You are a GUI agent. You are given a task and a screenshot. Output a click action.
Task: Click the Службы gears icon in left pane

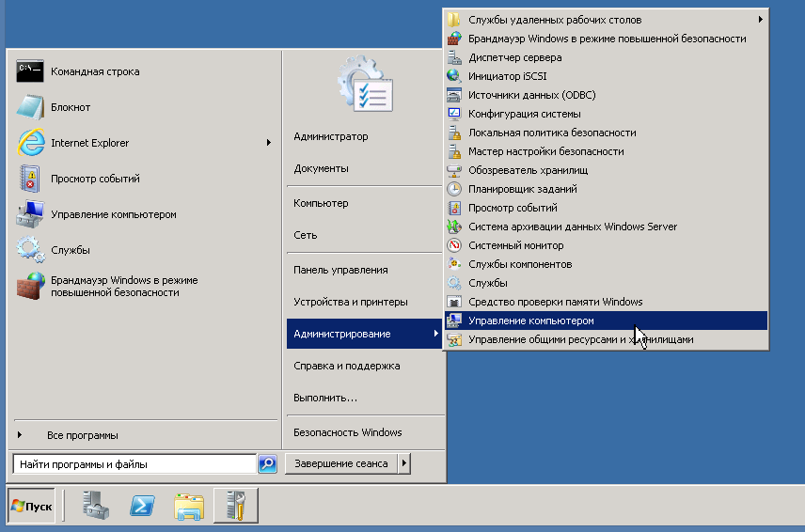pyautogui.click(x=30, y=250)
